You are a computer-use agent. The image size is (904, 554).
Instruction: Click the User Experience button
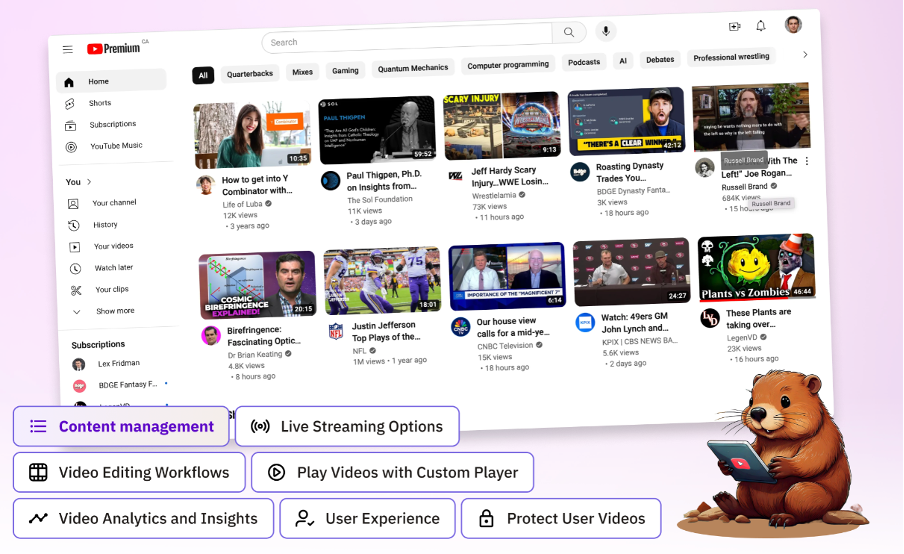click(368, 518)
